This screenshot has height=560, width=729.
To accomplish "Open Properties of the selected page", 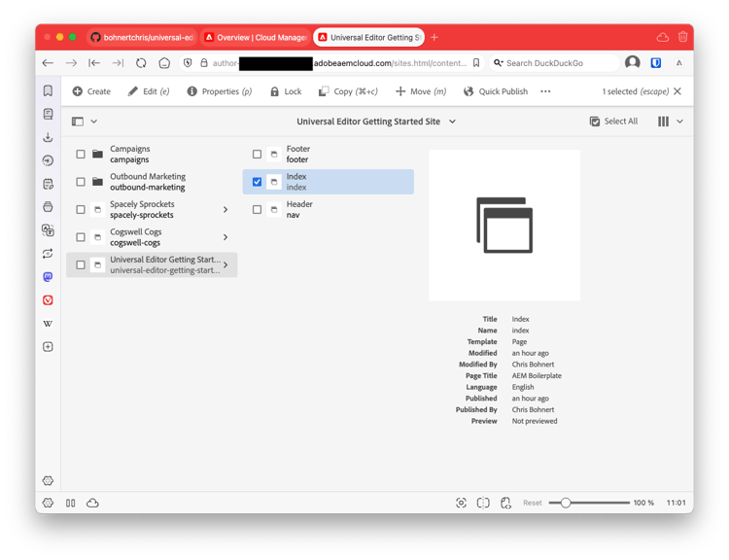I will tap(220, 91).
